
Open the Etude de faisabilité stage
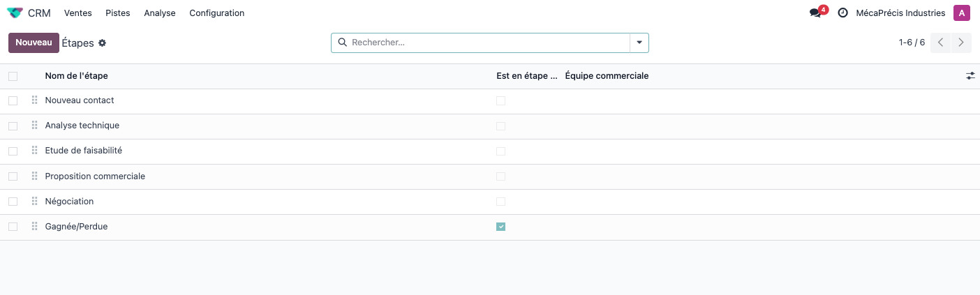84,151
